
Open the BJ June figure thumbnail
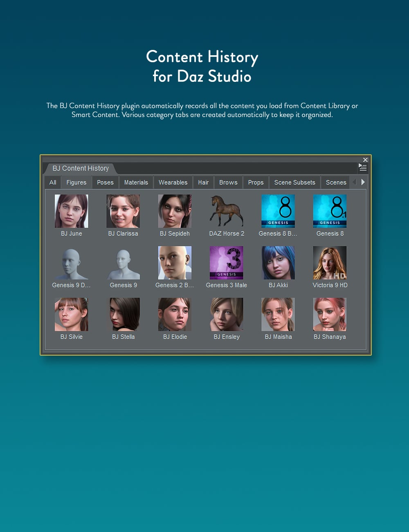tap(72, 211)
